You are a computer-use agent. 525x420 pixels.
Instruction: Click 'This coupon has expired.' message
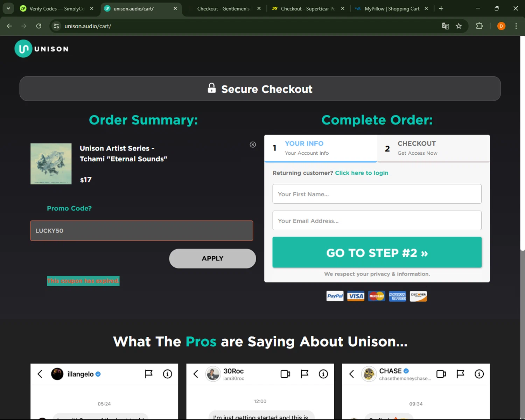point(83,281)
